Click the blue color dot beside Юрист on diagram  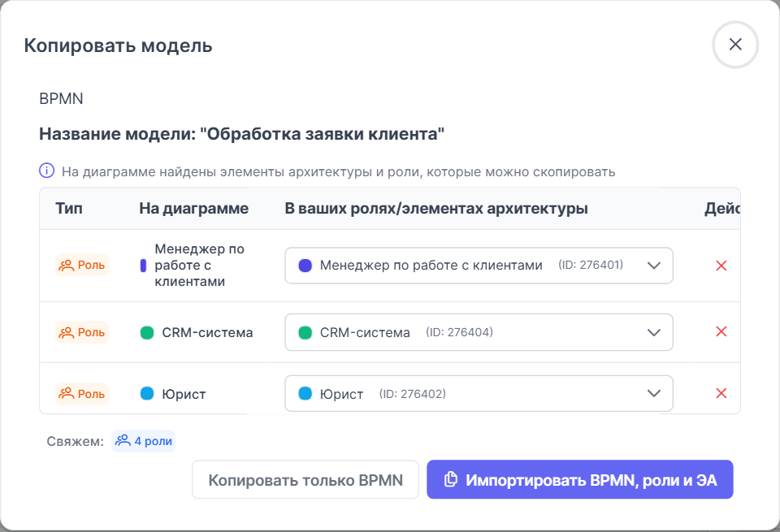(147, 394)
